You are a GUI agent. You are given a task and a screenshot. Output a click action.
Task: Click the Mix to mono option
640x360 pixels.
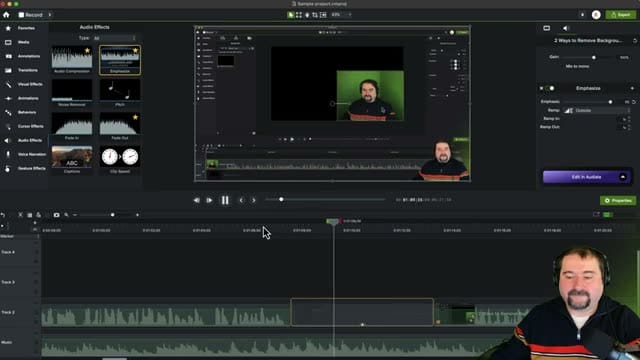click(577, 66)
